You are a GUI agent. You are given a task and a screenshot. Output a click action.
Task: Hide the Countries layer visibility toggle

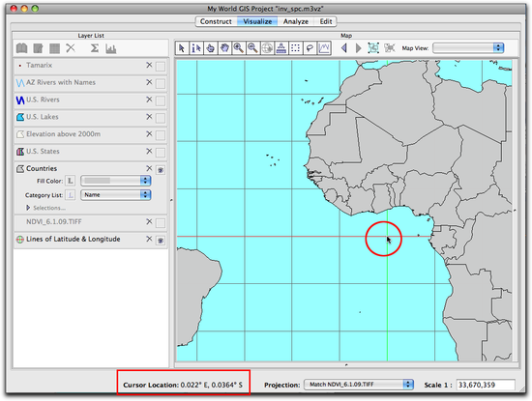[x=161, y=170]
